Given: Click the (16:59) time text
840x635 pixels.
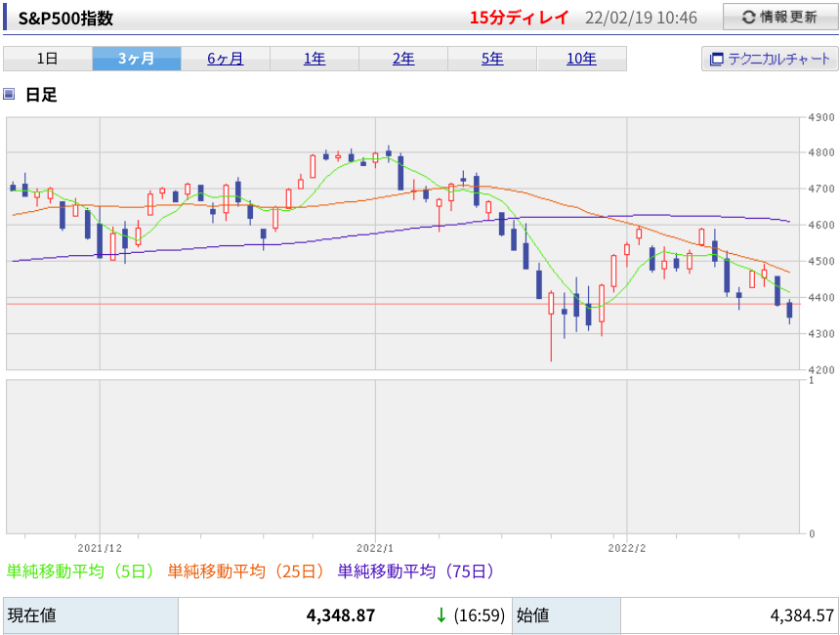Looking at the screenshot, I should (x=480, y=615).
